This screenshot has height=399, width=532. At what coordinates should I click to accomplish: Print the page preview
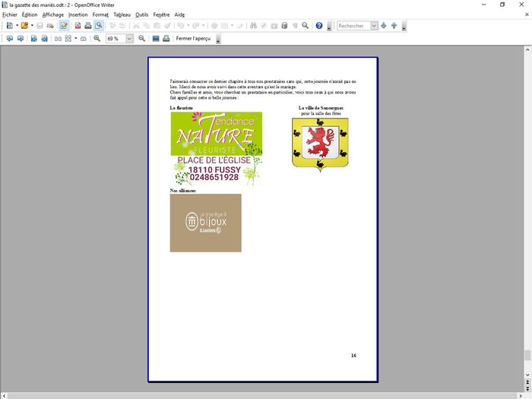click(x=166, y=38)
